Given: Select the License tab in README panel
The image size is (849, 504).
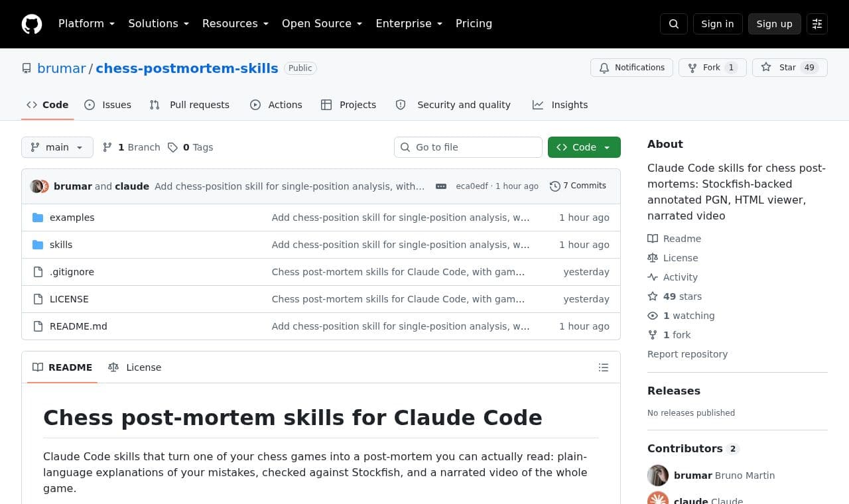Looking at the screenshot, I should pos(135,367).
